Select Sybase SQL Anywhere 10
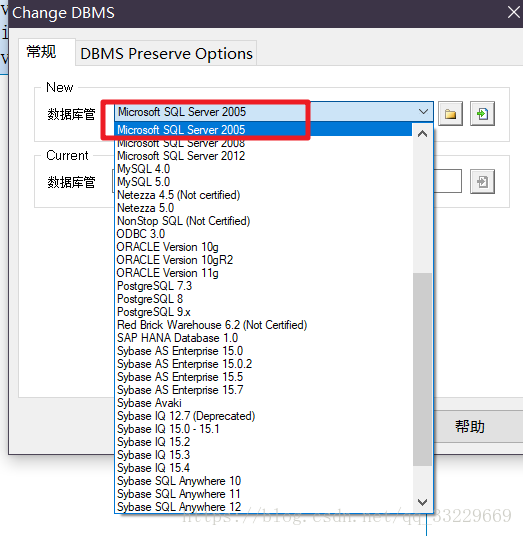Image resolution: width=523 pixels, height=536 pixels. 263,481
